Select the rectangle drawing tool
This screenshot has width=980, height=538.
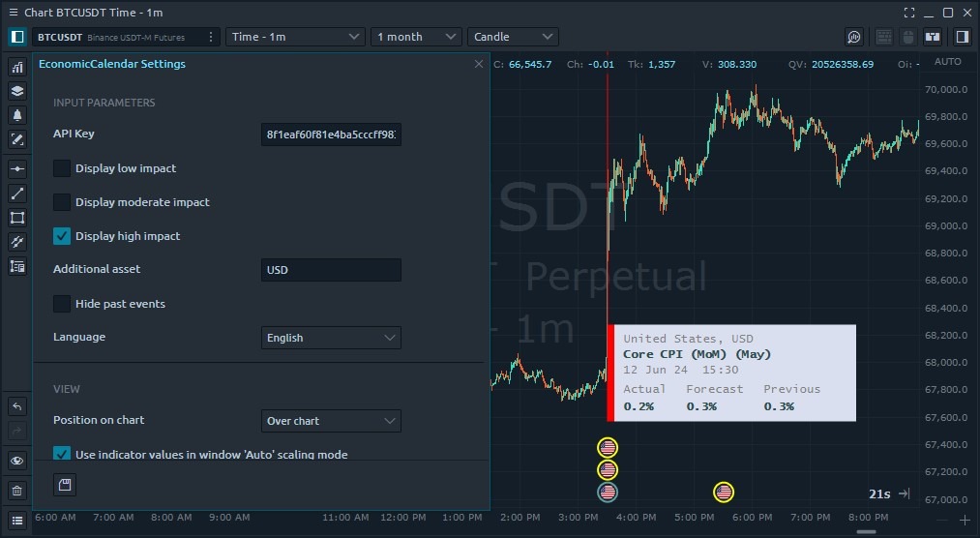click(x=17, y=218)
